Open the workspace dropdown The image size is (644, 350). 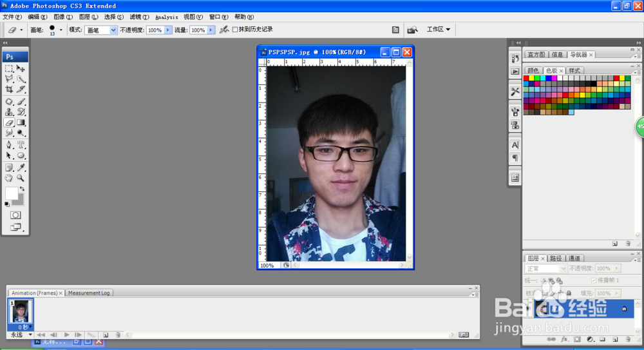click(x=438, y=29)
